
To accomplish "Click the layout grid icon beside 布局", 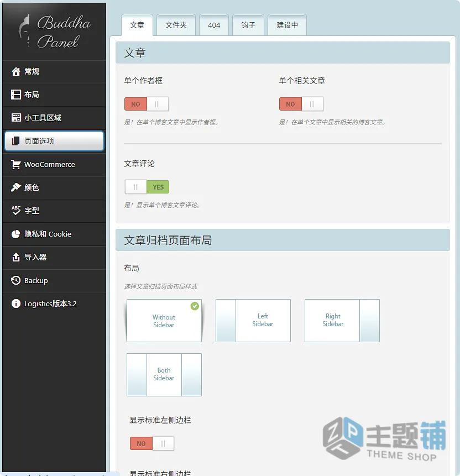I will click(16, 95).
